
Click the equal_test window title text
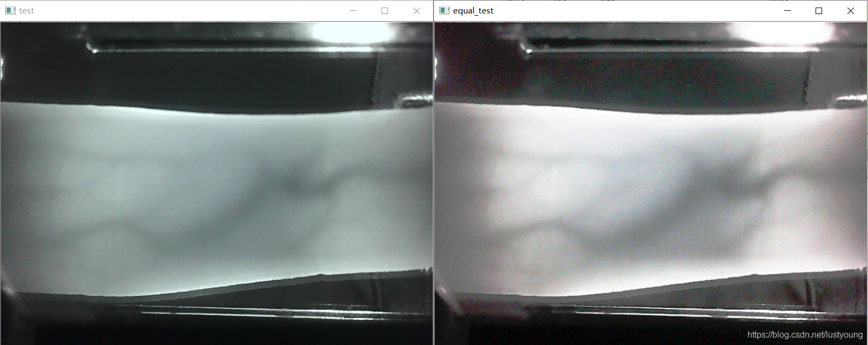[x=473, y=11]
